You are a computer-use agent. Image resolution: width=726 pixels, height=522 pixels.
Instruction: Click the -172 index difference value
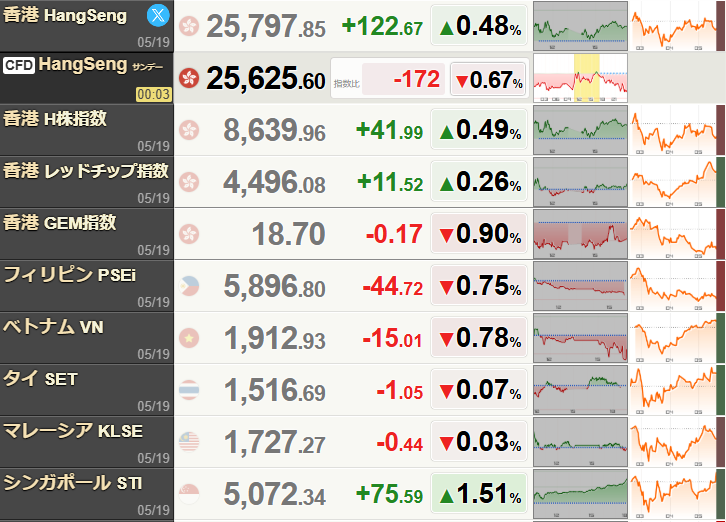(417, 79)
